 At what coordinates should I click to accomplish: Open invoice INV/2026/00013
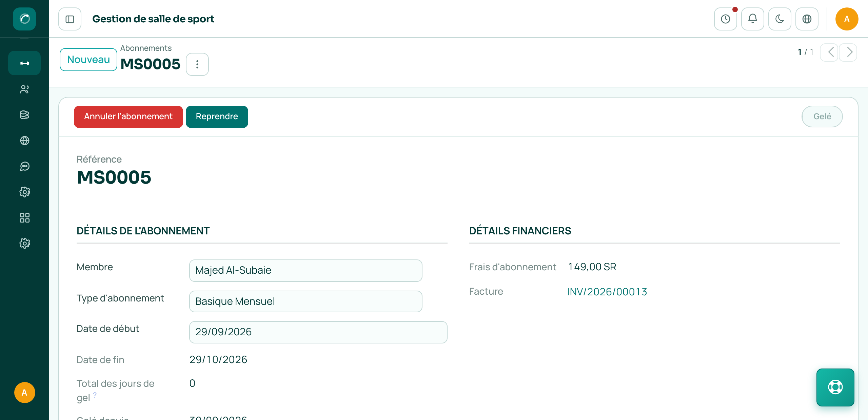pos(607,292)
